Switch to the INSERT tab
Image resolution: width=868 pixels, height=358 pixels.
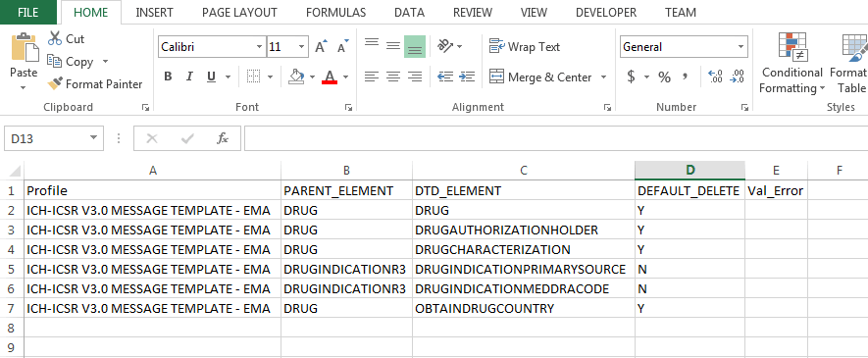pyautogui.click(x=154, y=12)
